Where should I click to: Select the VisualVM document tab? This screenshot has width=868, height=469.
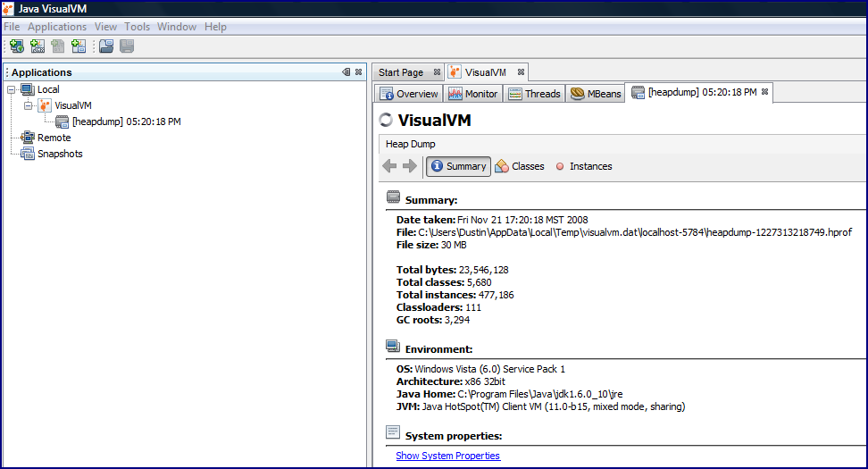tap(486, 72)
